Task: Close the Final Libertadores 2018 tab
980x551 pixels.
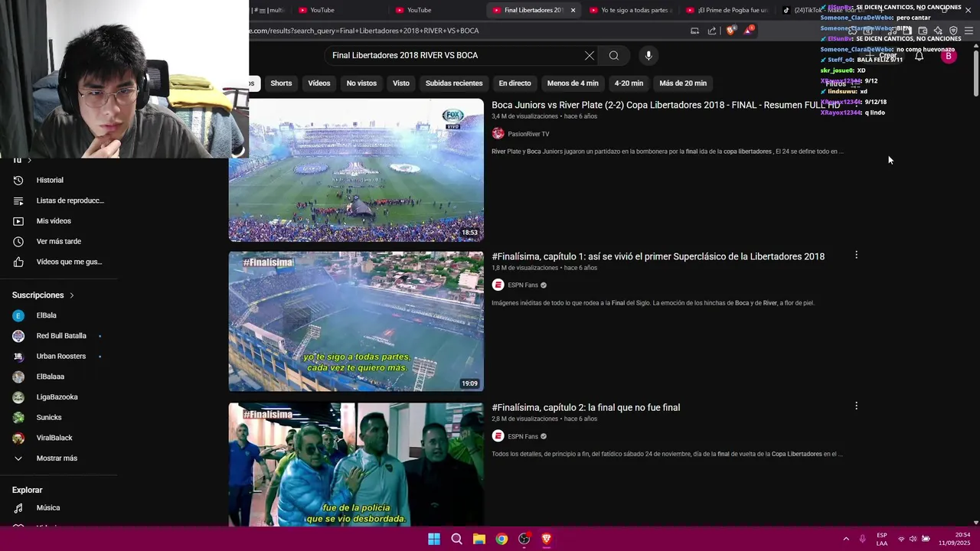Action: coord(573,10)
